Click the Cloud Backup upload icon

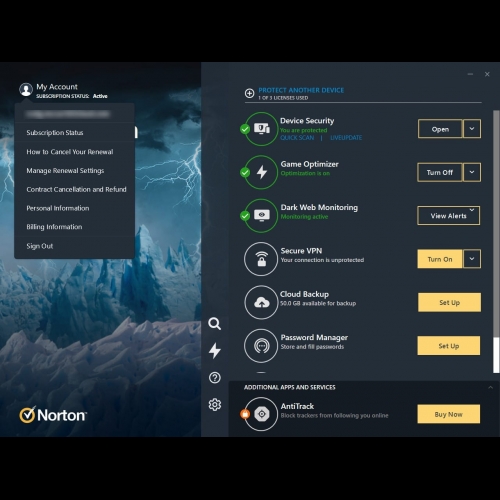click(261, 302)
